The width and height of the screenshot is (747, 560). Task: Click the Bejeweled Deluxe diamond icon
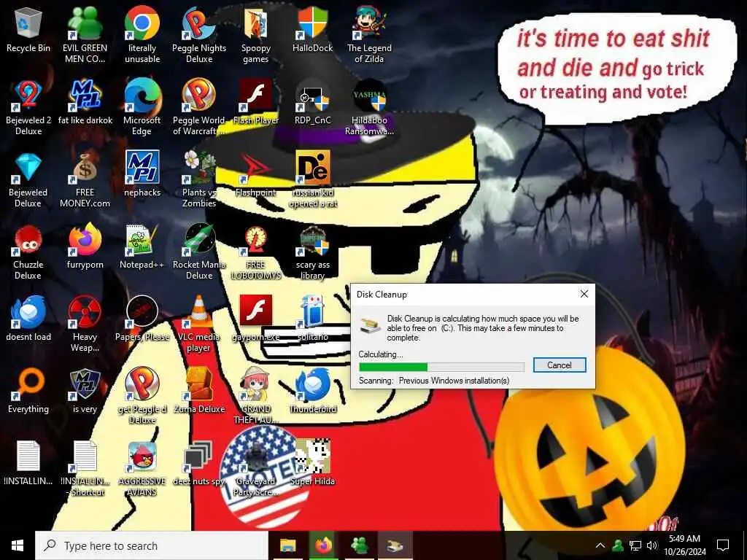coord(28,168)
